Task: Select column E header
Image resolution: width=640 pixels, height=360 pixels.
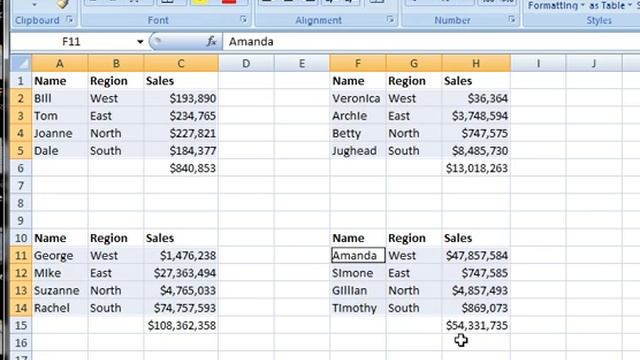Action: [302, 64]
